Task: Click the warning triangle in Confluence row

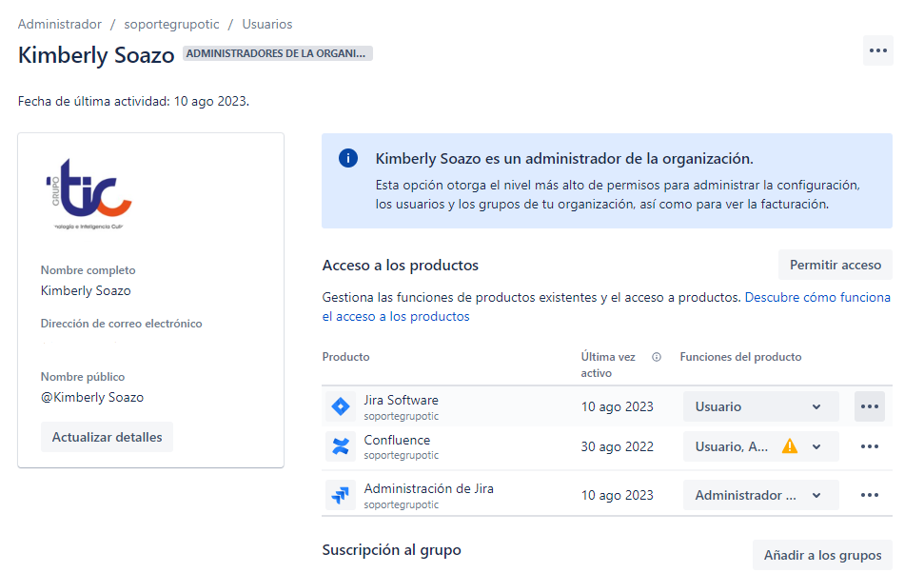Action: tap(790, 446)
